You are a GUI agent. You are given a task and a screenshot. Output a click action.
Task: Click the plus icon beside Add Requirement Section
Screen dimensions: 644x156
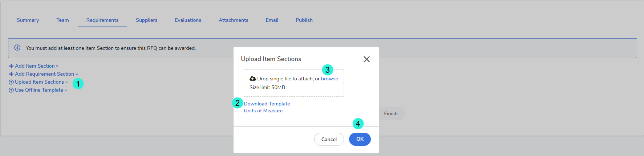click(11, 74)
